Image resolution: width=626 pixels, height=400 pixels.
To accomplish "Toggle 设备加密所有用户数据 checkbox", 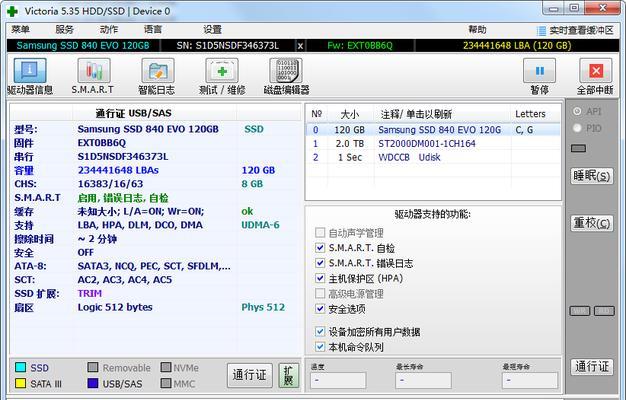I will 320,331.
